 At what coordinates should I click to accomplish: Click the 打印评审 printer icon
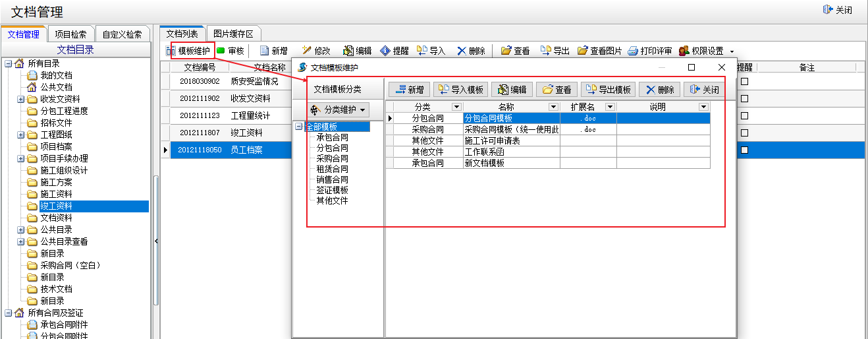pos(633,51)
